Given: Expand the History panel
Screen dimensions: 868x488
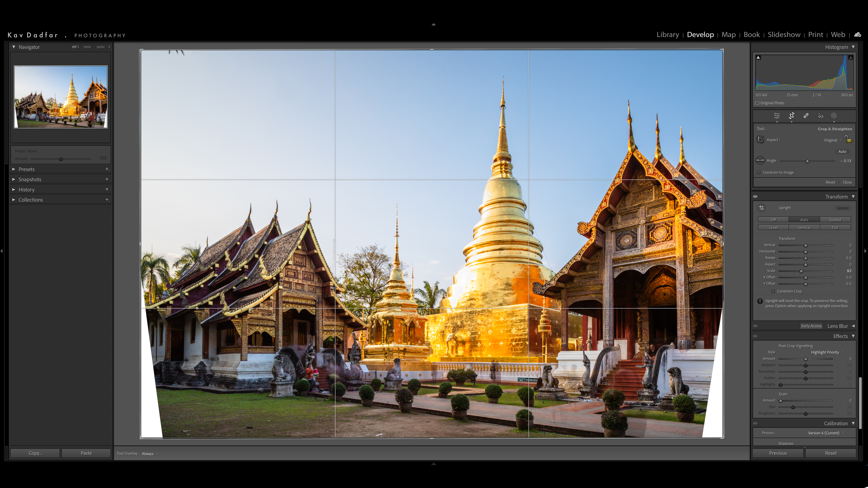Looking at the screenshot, I should pos(14,190).
